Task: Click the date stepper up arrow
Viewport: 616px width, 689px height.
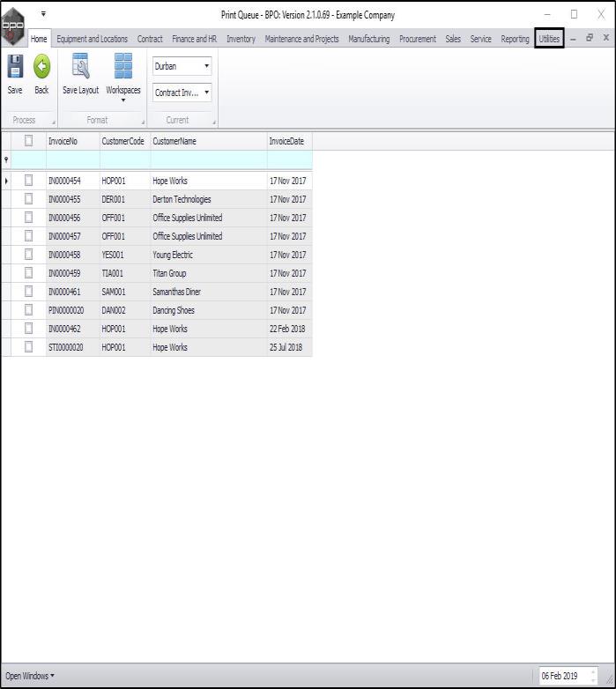Action: 593,671
